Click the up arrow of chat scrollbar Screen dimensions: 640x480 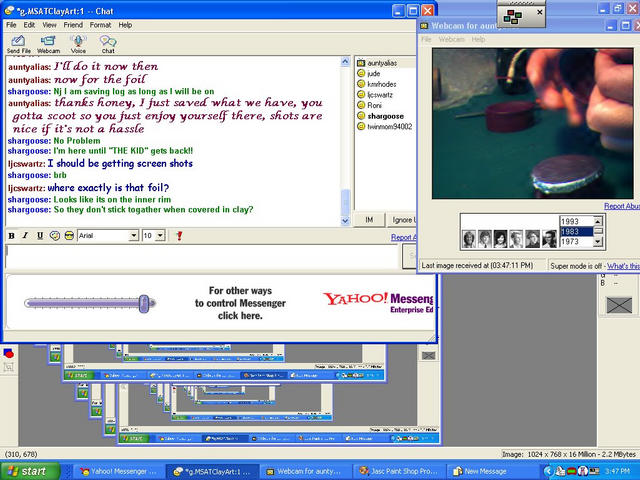(x=345, y=62)
